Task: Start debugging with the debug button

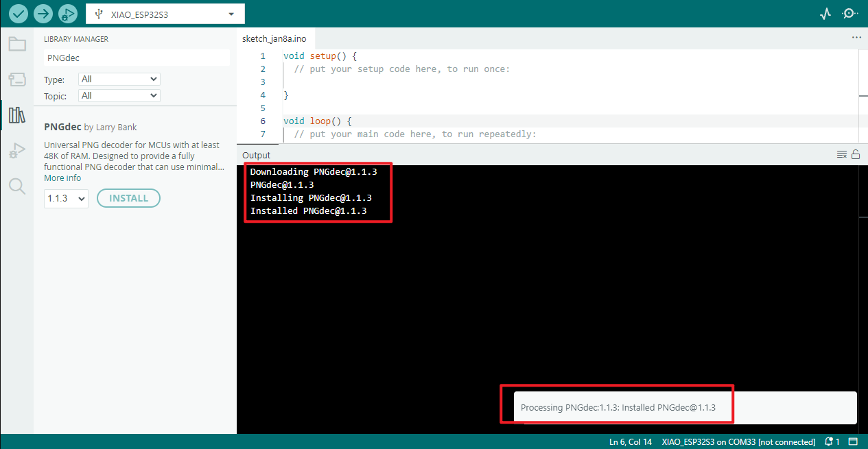Action: pos(67,14)
